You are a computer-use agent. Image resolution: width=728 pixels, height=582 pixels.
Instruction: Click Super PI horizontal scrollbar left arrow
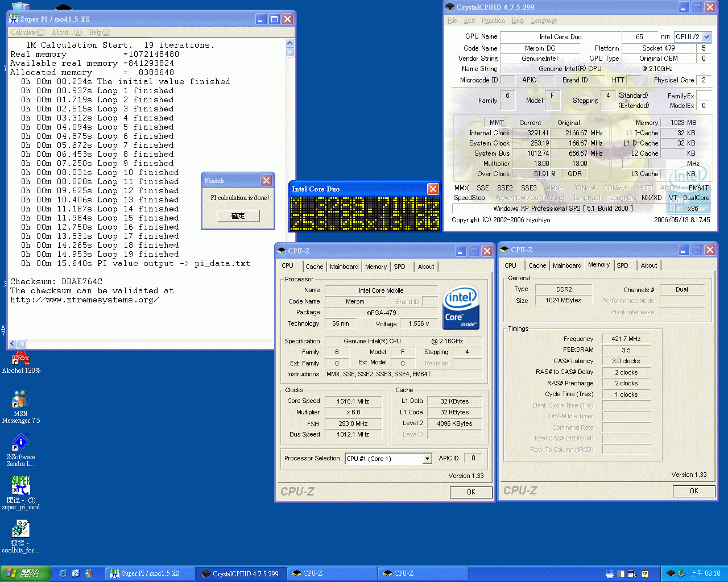13,343
